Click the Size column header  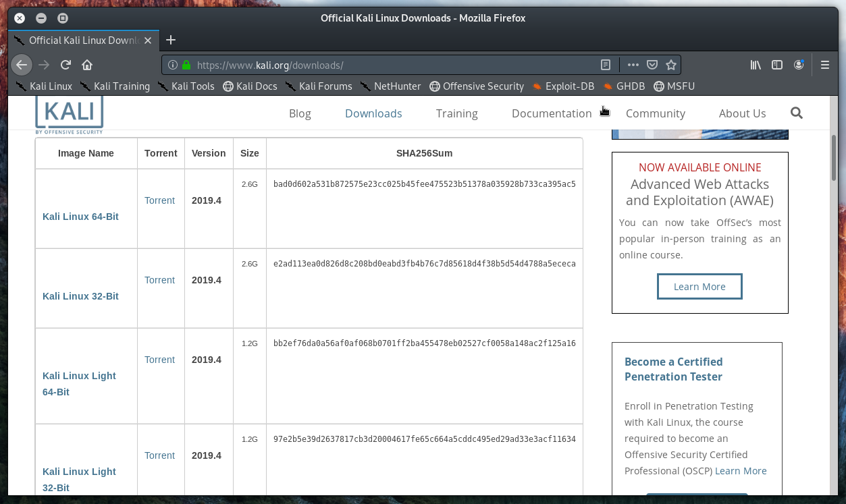[x=250, y=153]
